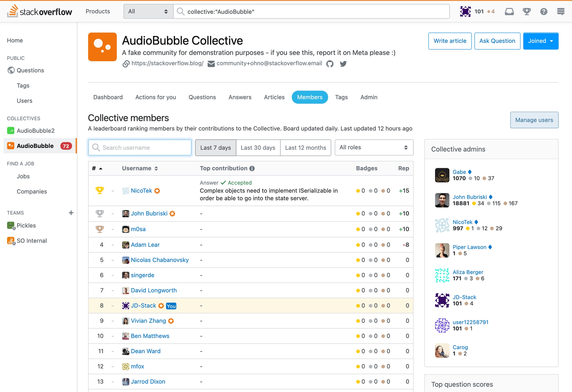Image resolution: width=572 pixels, height=392 pixels.
Task: Open the achievements trophy icon
Action: 527,12
